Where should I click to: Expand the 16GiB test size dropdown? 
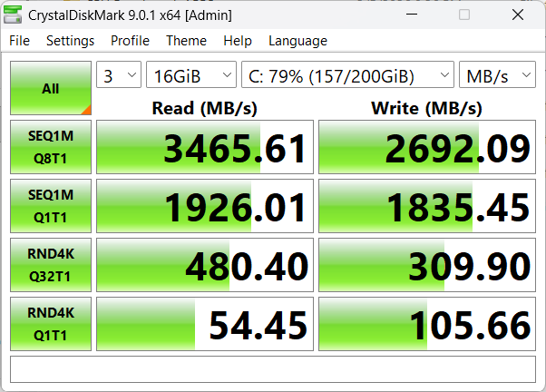[190, 75]
